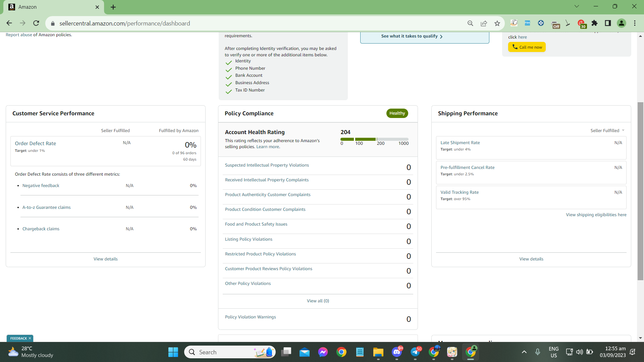Open Telegram from the taskbar
Image resolution: width=644 pixels, height=362 pixels.
pos(415,352)
